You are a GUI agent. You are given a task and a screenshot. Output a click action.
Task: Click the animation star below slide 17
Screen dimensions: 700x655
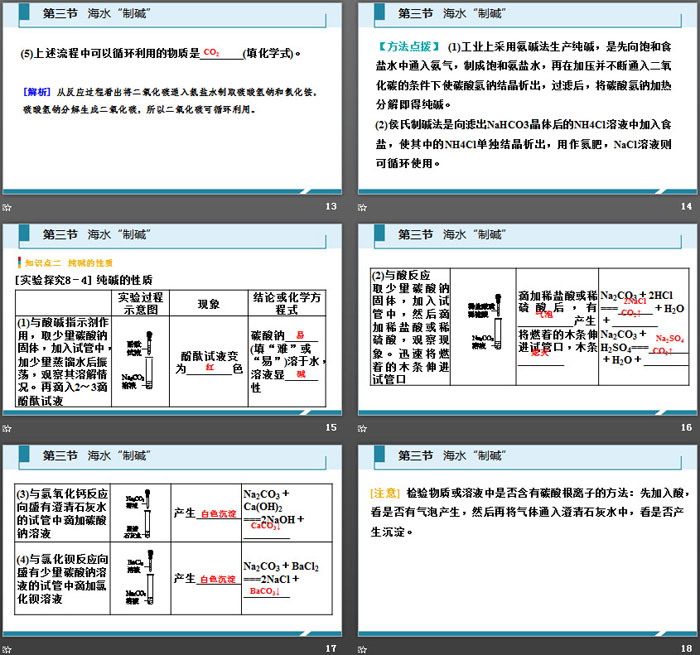7,648
